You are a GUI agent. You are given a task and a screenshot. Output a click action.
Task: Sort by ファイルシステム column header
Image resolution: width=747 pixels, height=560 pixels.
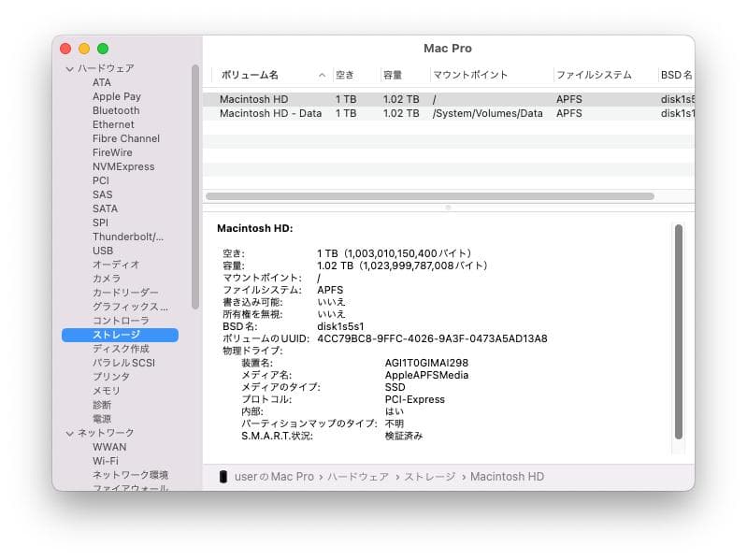[x=594, y=75]
